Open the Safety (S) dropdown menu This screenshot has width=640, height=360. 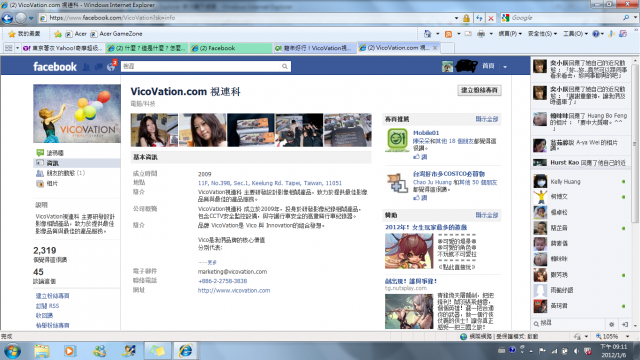[x=542, y=34]
